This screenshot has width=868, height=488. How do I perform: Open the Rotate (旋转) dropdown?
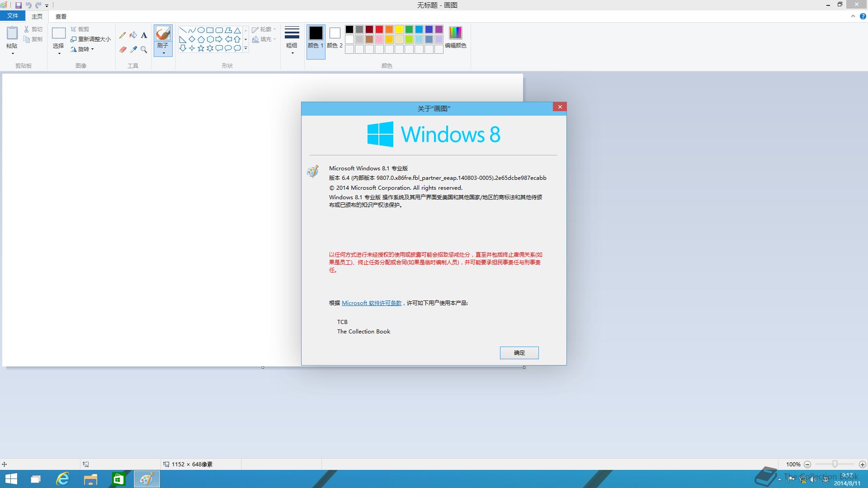click(x=82, y=49)
